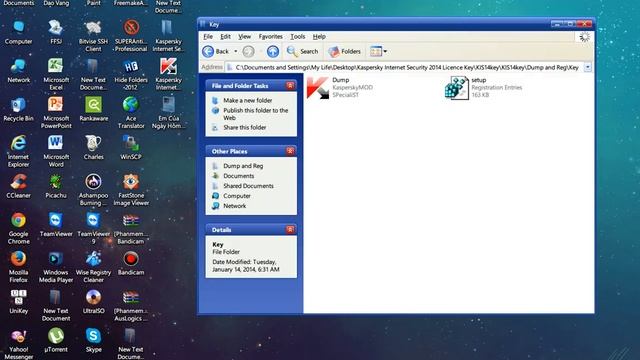Image resolution: width=640 pixels, height=360 pixels.
Task: Open the File menu
Action: pos(208,37)
